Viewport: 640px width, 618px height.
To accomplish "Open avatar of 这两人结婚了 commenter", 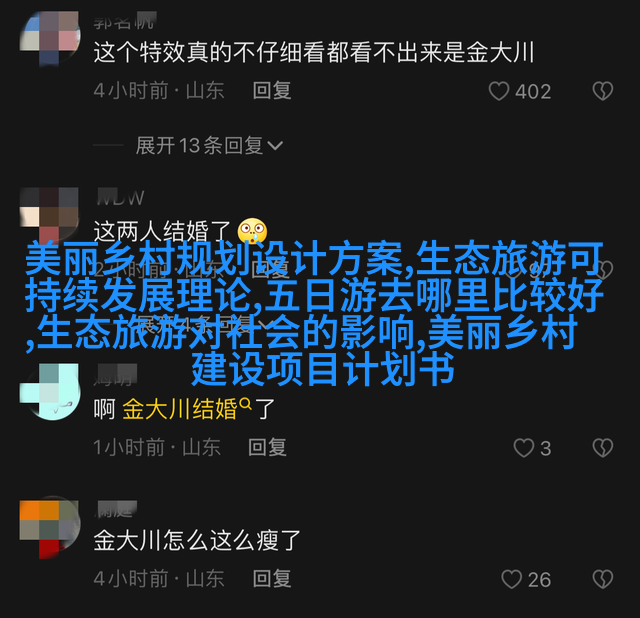I will [50, 213].
